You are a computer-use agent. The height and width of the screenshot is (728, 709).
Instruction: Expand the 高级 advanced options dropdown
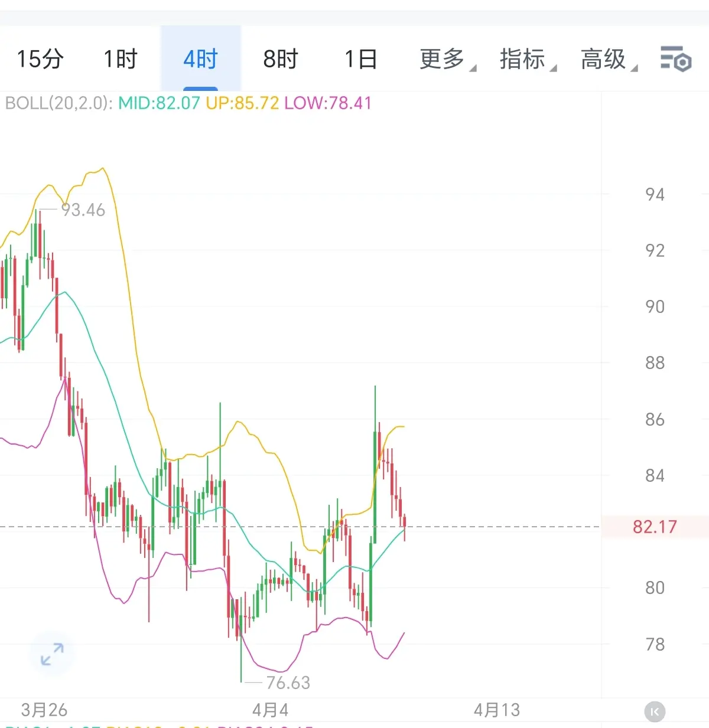click(x=609, y=59)
